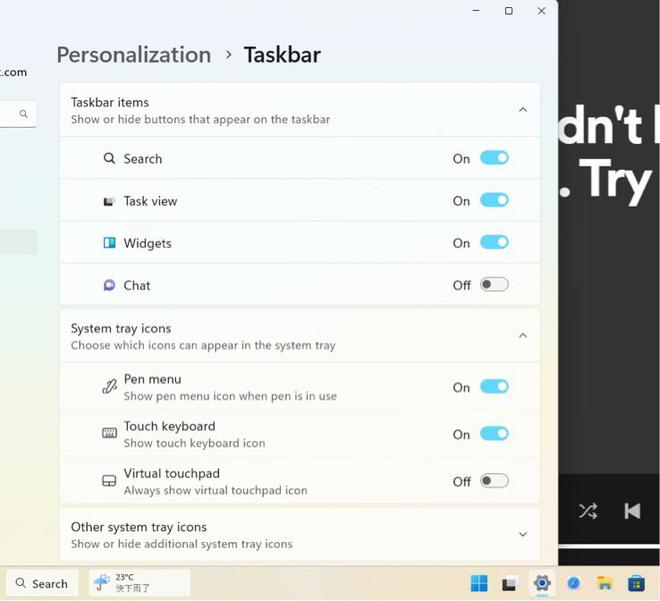Maximize the Settings window
The image size is (660, 601).
[509, 11]
